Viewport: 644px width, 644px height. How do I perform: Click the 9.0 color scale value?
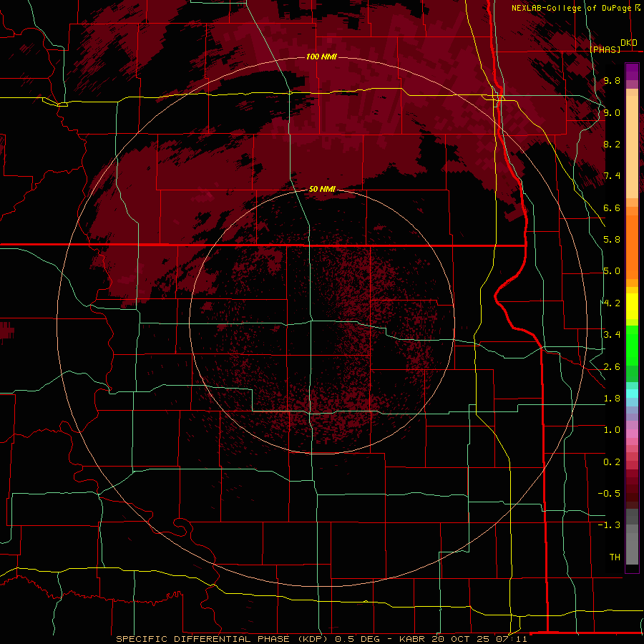612,112
